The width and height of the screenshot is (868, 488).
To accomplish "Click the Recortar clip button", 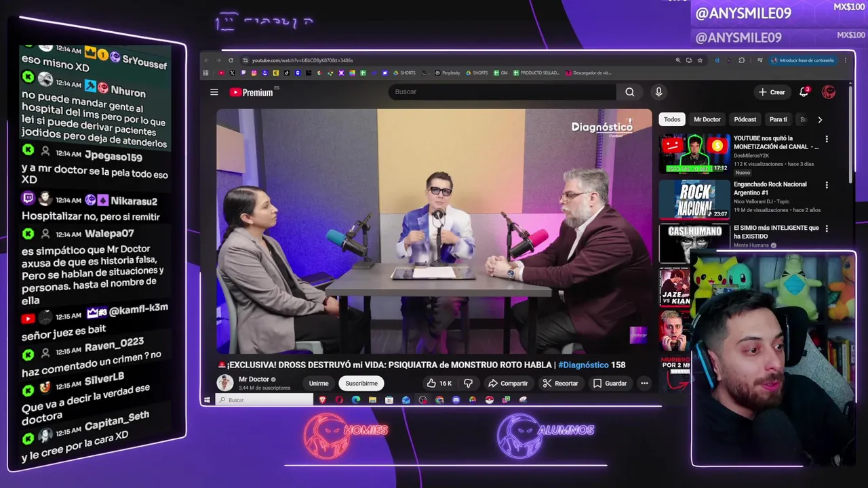I will [560, 384].
